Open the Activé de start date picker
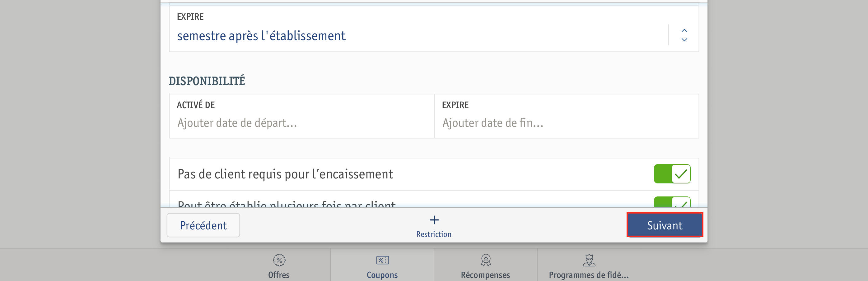 coord(301,116)
